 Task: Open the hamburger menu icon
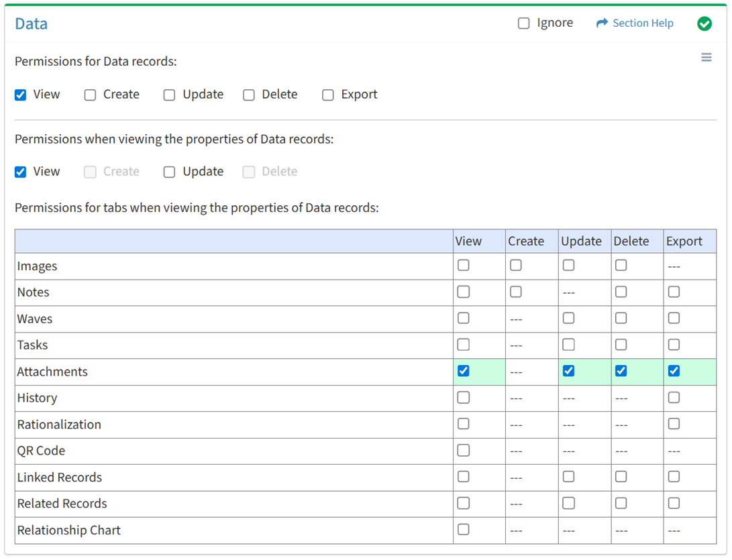click(706, 58)
